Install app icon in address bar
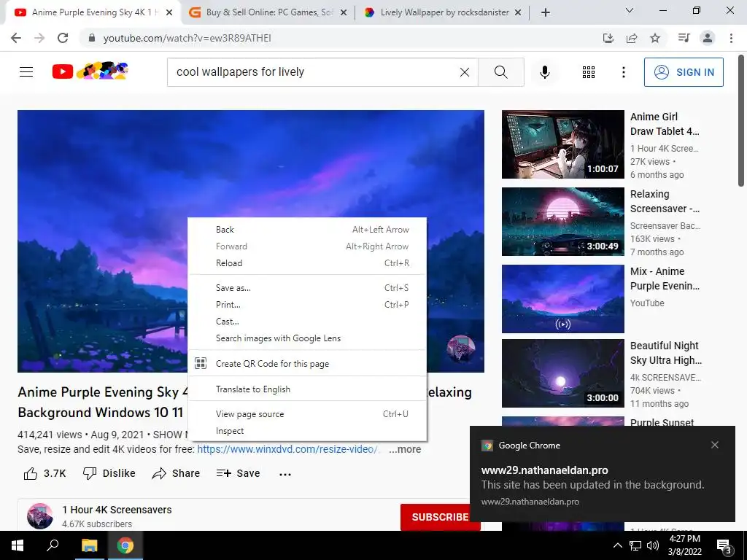 (x=608, y=38)
